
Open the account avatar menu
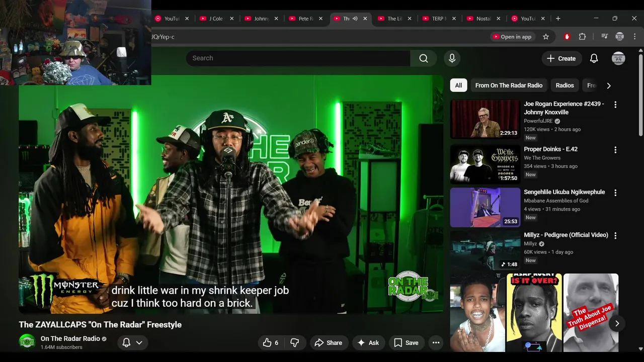click(x=618, y=58)
